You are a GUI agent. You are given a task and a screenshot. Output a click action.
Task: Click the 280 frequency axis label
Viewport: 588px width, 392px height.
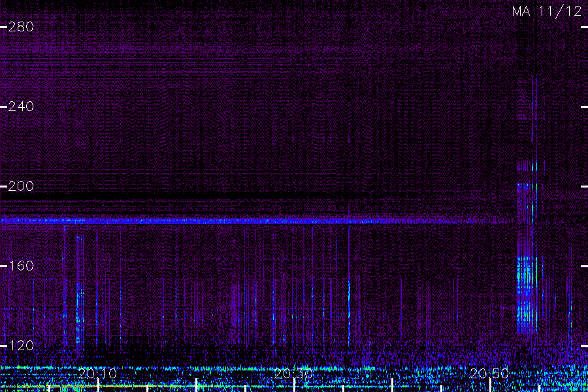pyautogui.click(x=21, y=27)
